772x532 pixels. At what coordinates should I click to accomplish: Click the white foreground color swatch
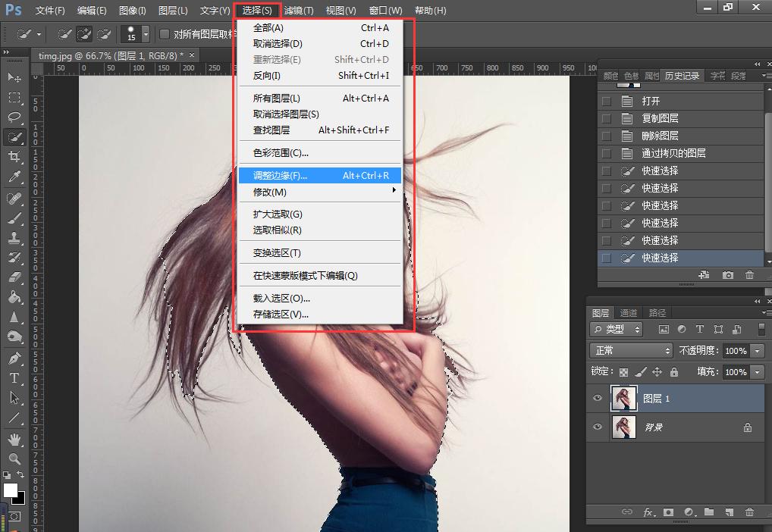click(11, 490)
